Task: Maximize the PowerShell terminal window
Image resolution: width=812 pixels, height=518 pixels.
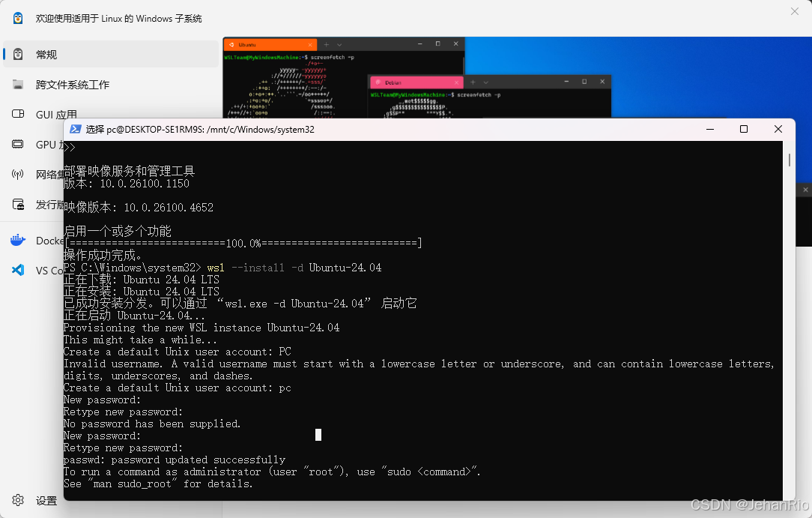Action: (744, 129)
